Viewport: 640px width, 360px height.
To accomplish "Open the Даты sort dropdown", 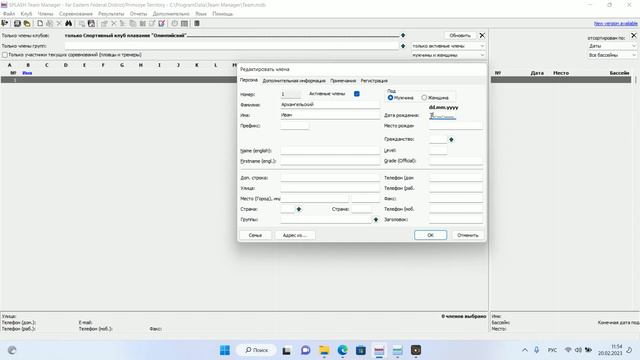I will (x=612, y=46).
